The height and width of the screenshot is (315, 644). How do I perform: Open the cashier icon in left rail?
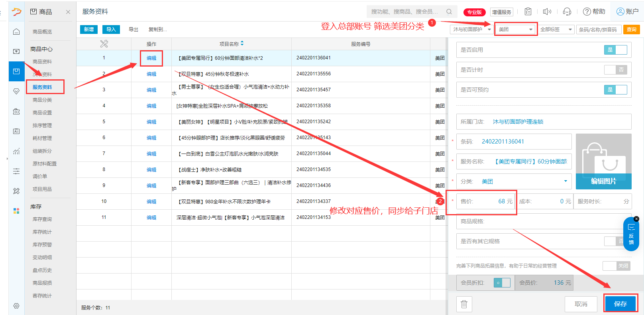tap(16, 51)
